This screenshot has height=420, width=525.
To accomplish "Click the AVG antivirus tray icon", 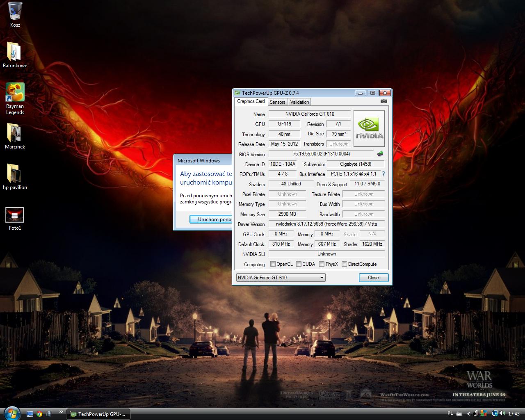I will (484, 413).
